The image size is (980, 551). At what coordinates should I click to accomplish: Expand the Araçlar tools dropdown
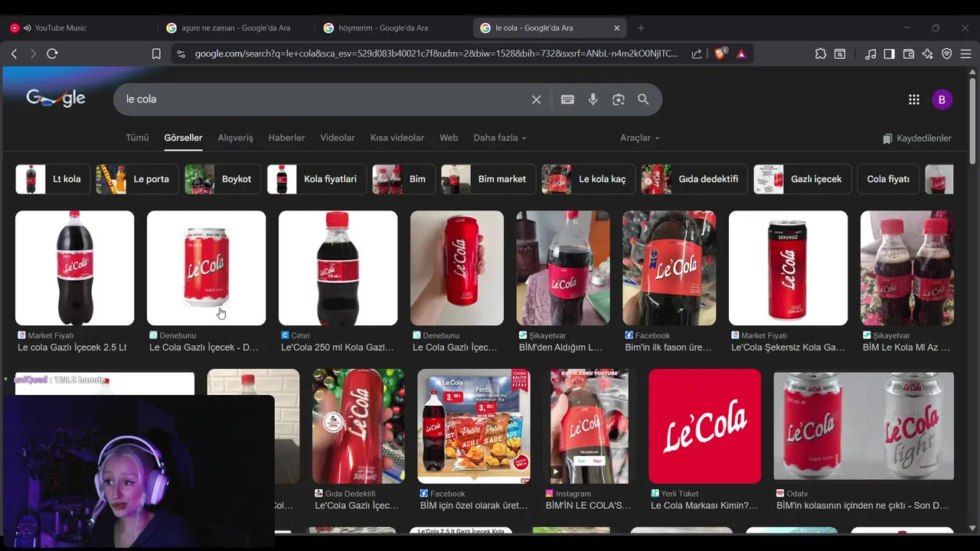[x=640, y=138]
